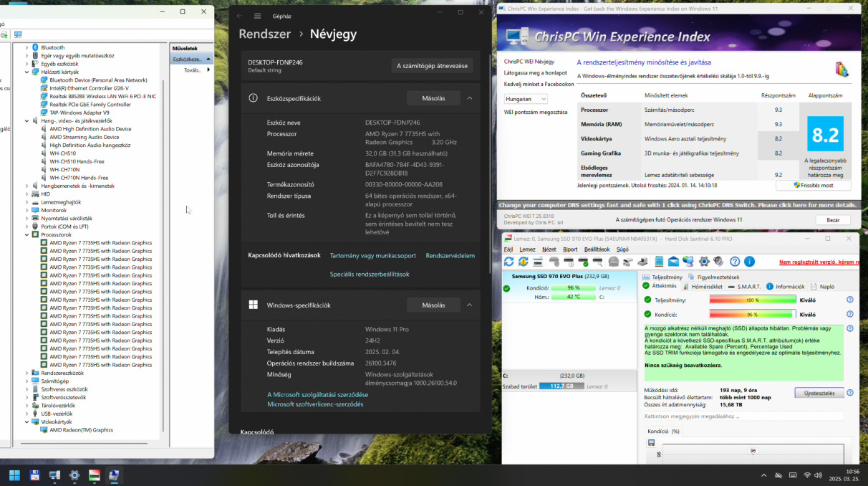Click the speaker/sound icon in Hard Disk Sentinel toolbar
Viewport: 868px width, 486px height.
click(718, 262)
